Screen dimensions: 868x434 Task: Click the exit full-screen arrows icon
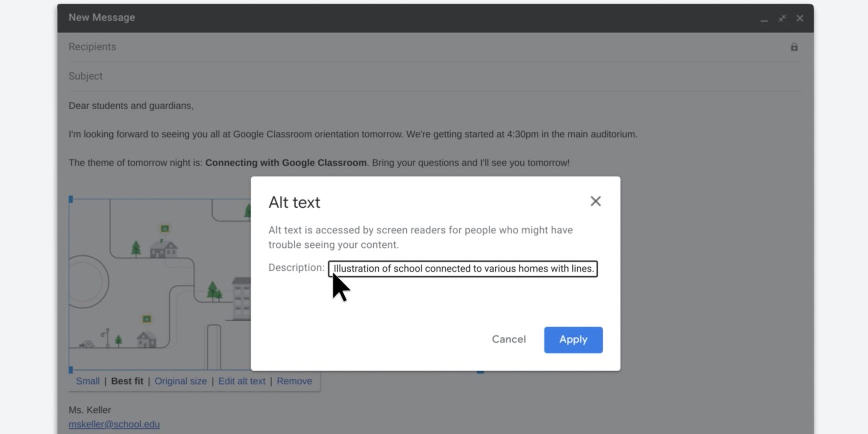(x=782, y=18)
